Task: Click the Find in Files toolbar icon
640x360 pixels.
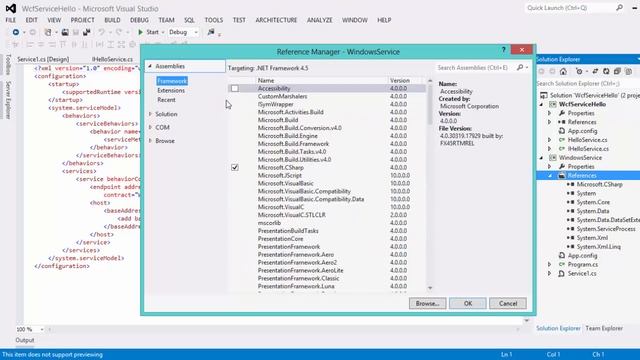Action: [211, 32]
